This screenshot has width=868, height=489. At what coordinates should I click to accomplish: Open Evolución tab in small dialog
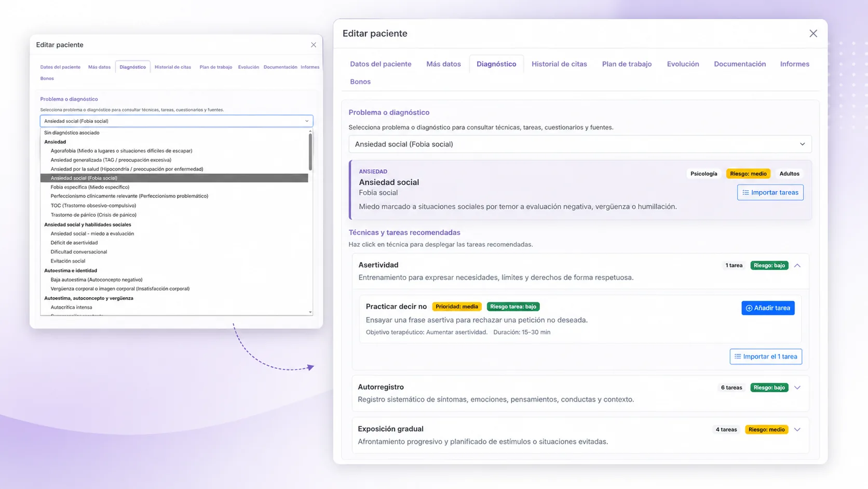(249, 67)
